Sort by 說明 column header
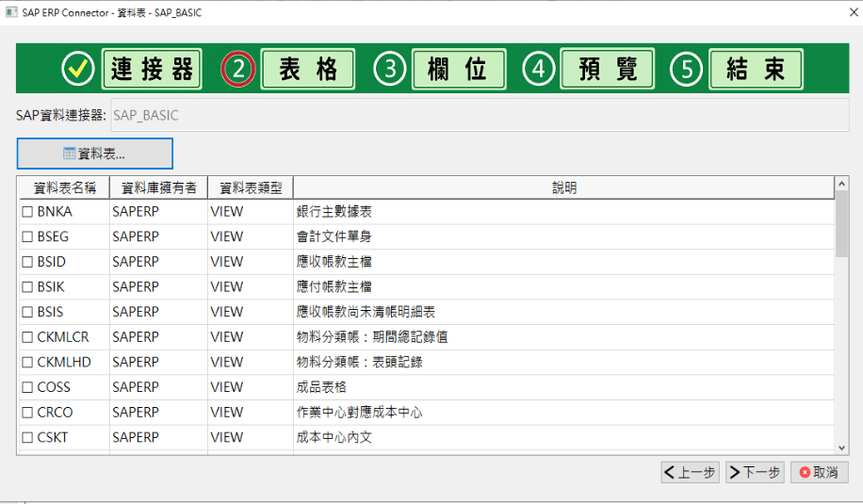 click(564, 188)
